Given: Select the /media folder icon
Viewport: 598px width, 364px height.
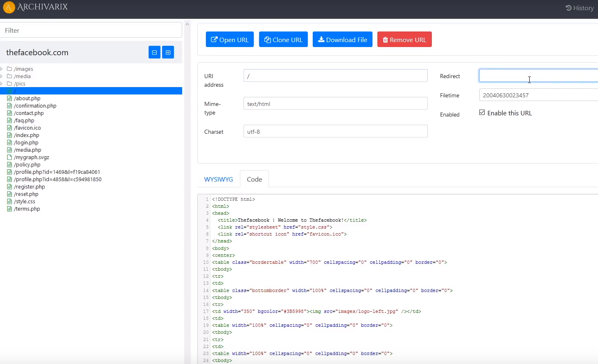Looking at the screenshot, I should coord(9,76).
